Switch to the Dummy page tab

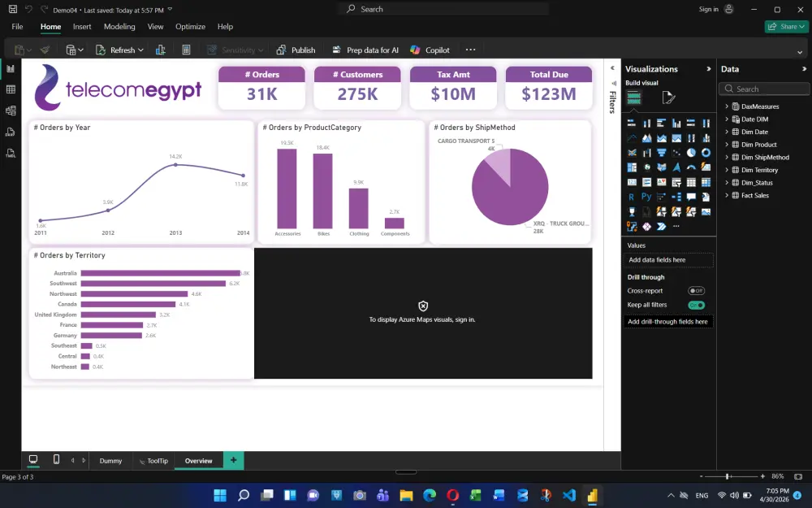(110, 460)
